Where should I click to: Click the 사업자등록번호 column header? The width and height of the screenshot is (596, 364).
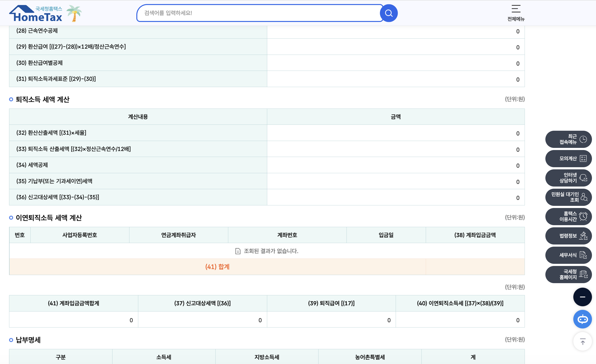[x=80, y=235]
